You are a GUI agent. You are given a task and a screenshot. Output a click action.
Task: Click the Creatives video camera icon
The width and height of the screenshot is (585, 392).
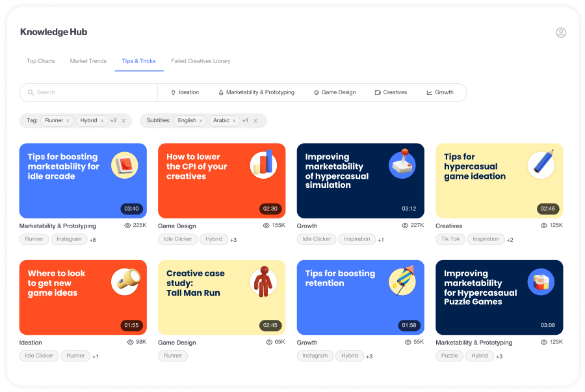(x=378, y=93)
